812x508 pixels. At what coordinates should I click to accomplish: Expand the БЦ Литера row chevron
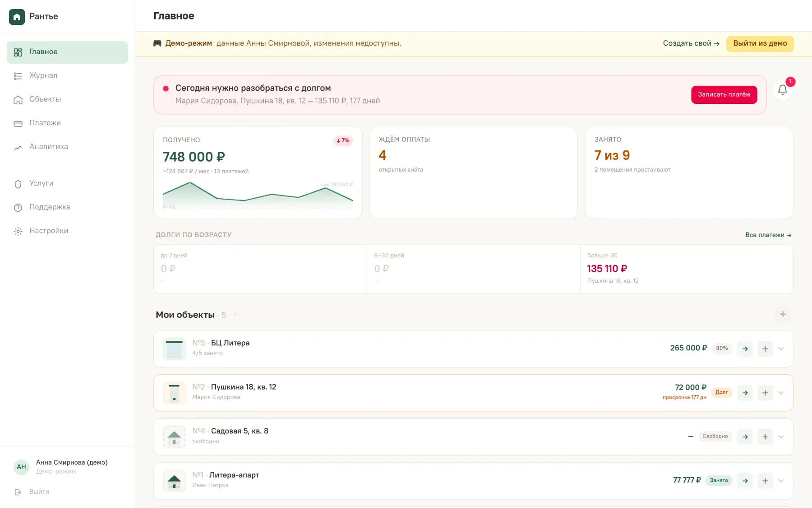pyautogui.click(x=781, y=349)
